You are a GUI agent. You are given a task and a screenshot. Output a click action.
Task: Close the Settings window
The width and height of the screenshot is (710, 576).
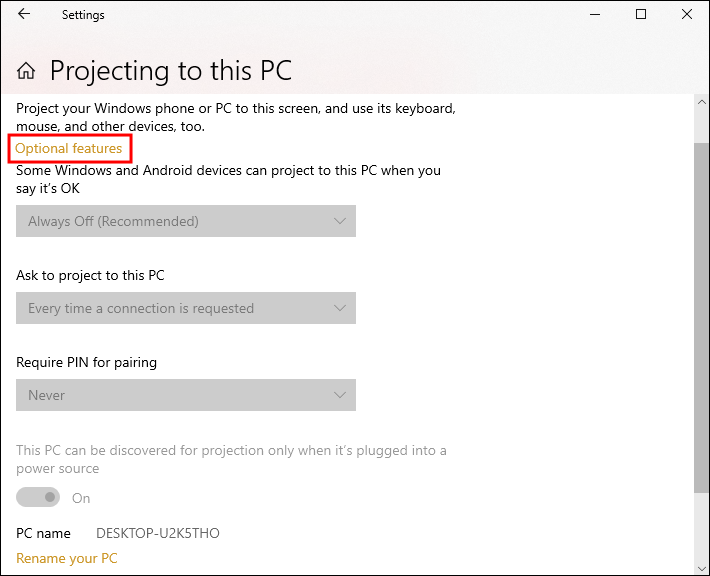point(687,15)
